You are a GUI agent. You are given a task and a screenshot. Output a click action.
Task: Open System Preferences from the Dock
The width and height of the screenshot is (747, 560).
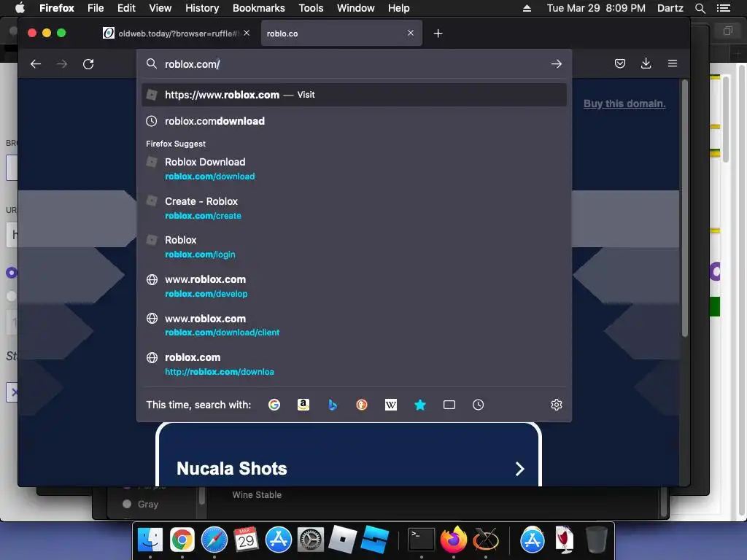(x=311, y=540)
